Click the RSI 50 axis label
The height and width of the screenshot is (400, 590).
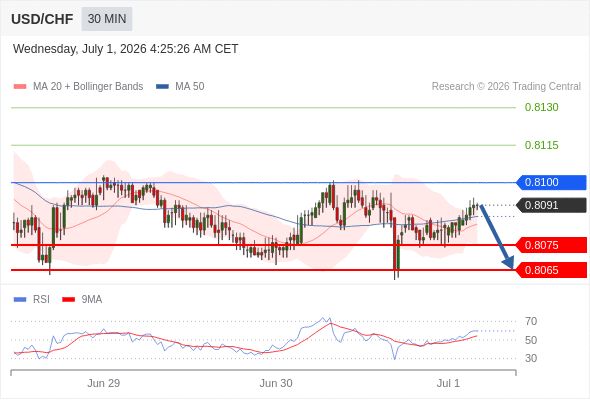click(531, 340)
